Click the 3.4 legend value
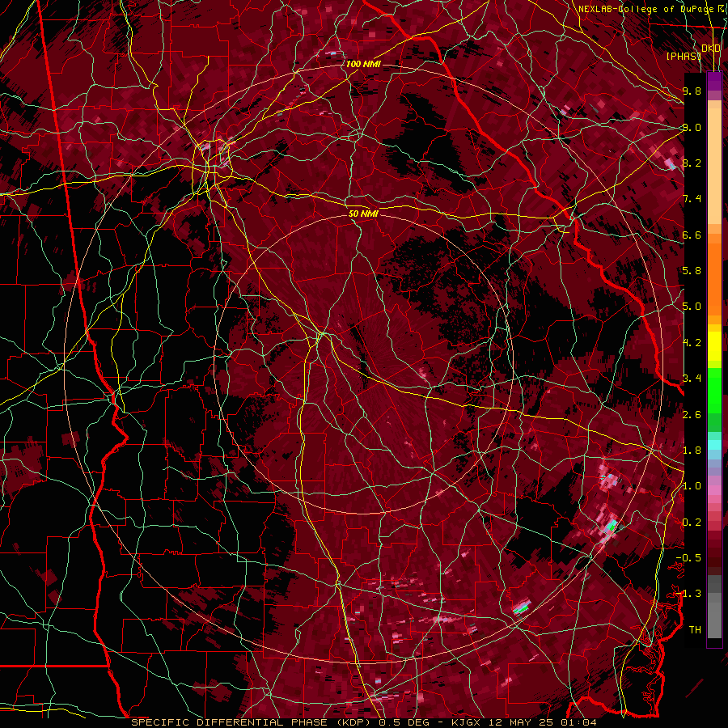 tap(692, 379)
